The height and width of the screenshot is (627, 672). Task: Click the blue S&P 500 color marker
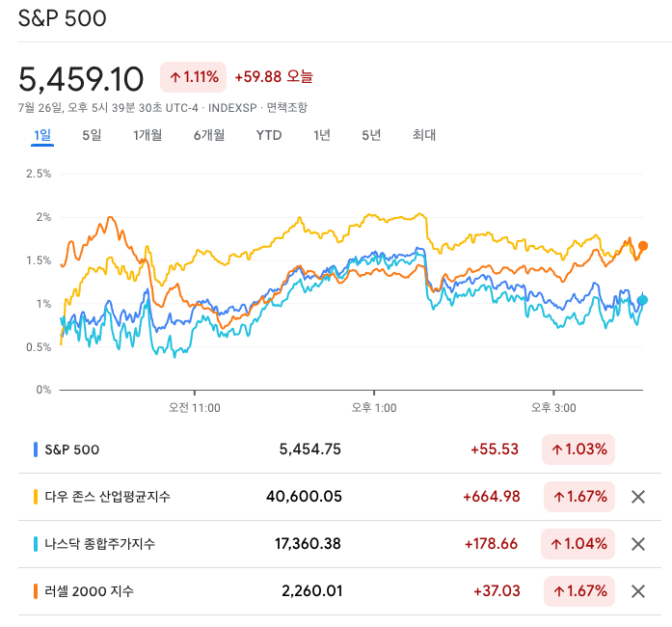click(36, 450)
